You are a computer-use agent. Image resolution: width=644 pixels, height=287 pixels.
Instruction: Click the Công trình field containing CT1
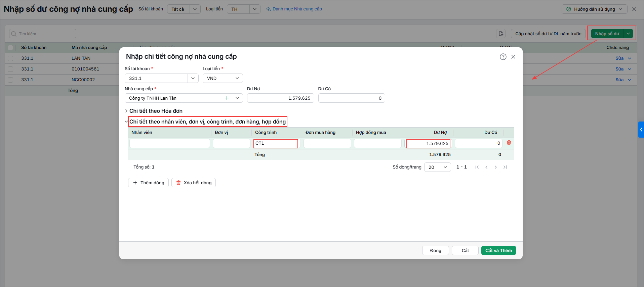(x=276, y=143)
